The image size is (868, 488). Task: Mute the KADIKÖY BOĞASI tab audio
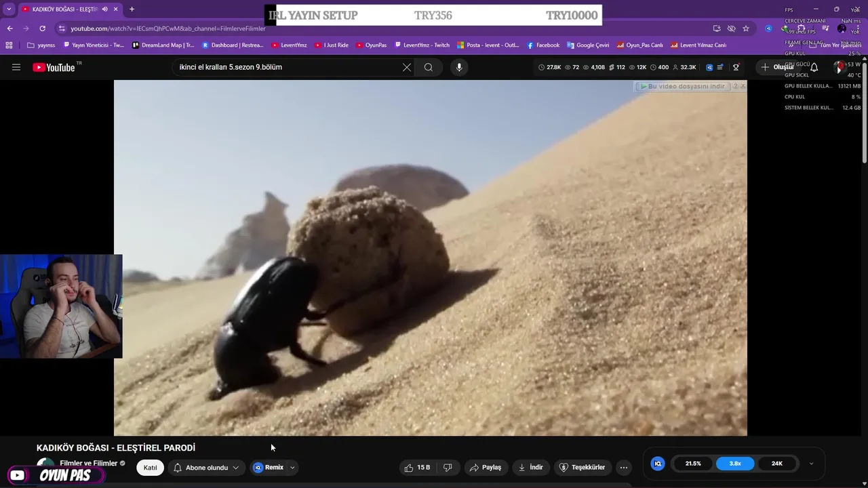104,9
